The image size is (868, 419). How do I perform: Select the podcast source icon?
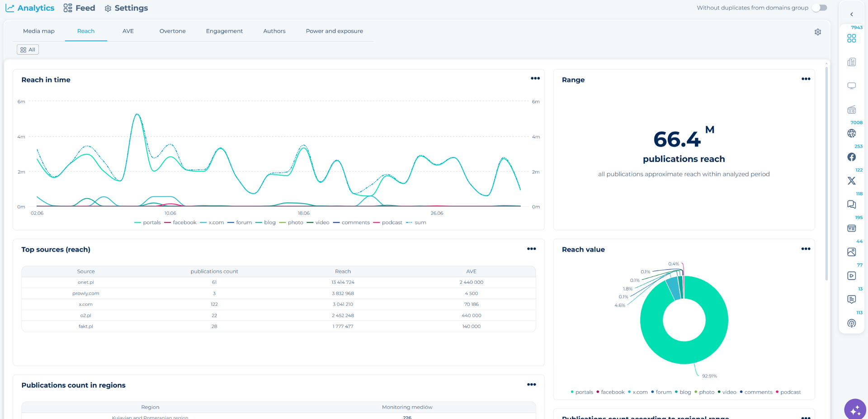851,323
